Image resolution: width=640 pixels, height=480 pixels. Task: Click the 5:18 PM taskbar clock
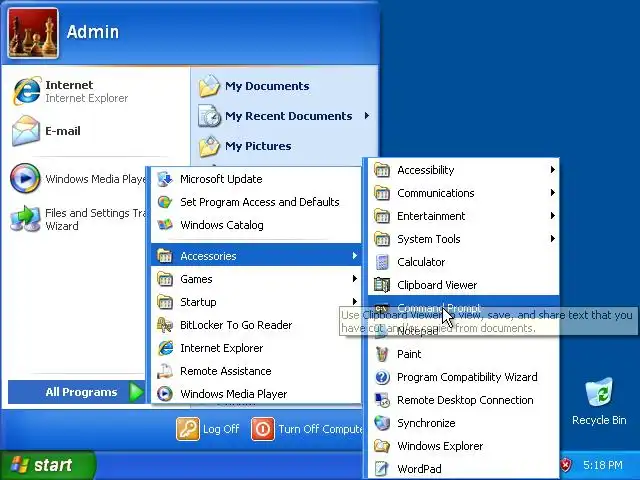[x=602, y=465]
